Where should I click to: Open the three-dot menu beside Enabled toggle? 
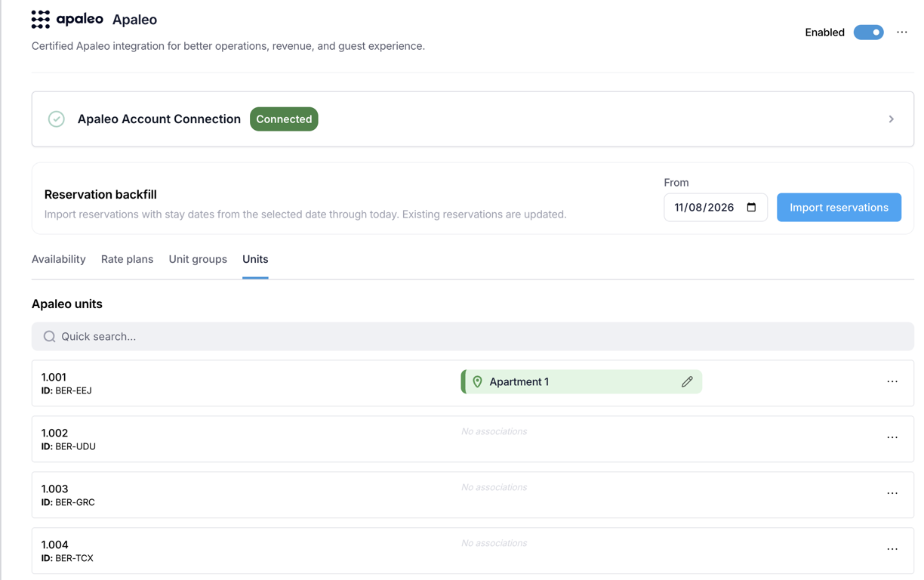click(x=902, y=32)
